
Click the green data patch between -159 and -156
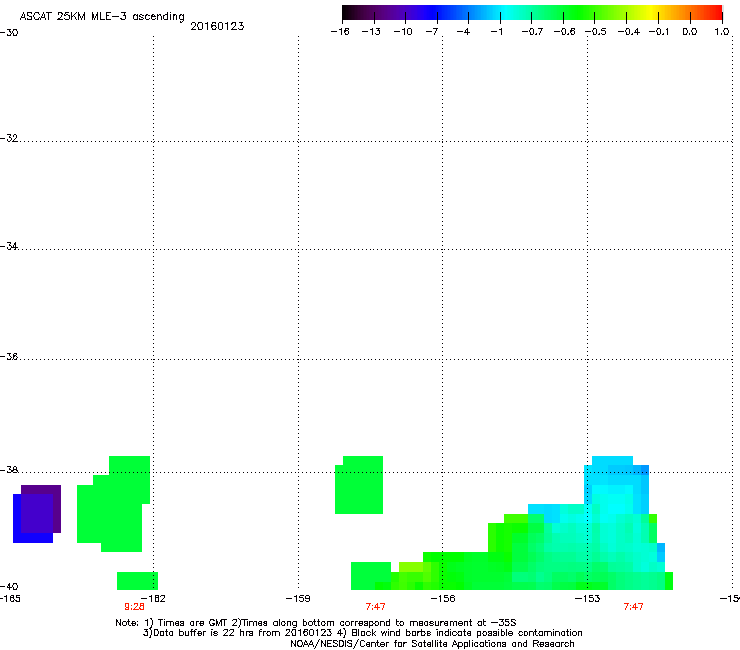[359, 485]
